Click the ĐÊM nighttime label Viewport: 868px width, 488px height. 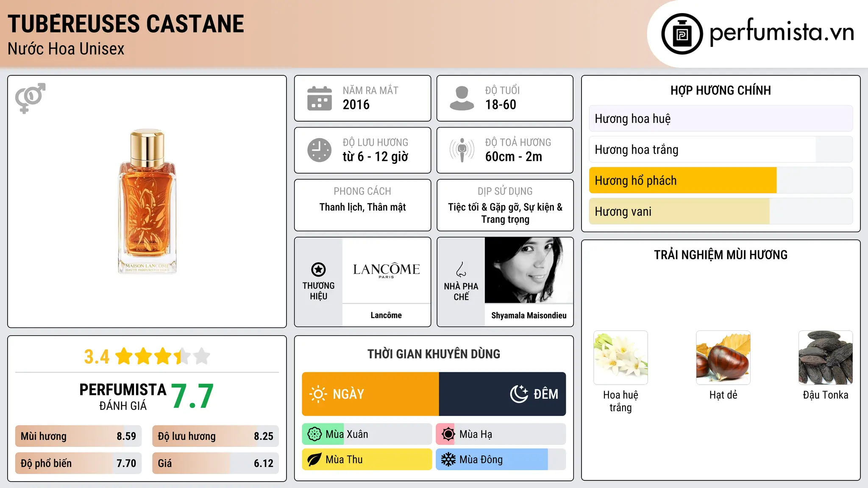pyautogui.click(x=546, y=394)
